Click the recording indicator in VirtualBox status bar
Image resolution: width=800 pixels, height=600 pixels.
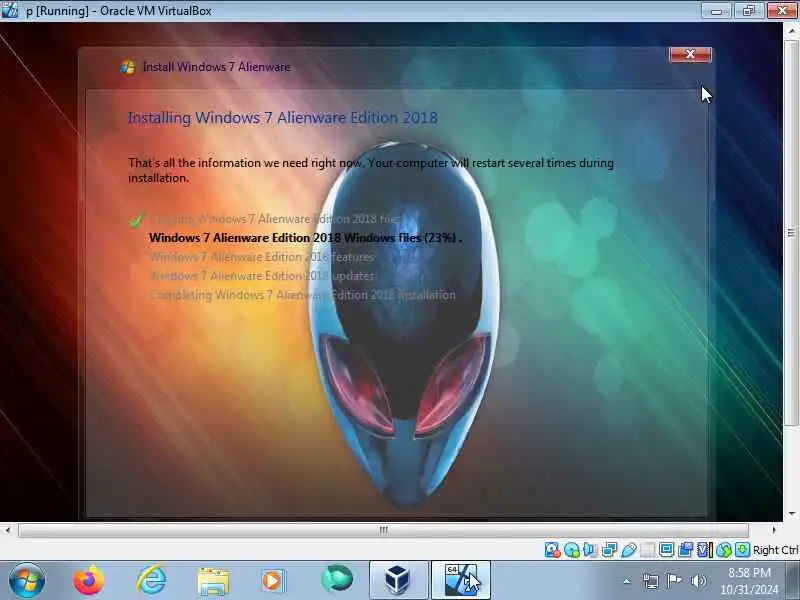point(686,549)
